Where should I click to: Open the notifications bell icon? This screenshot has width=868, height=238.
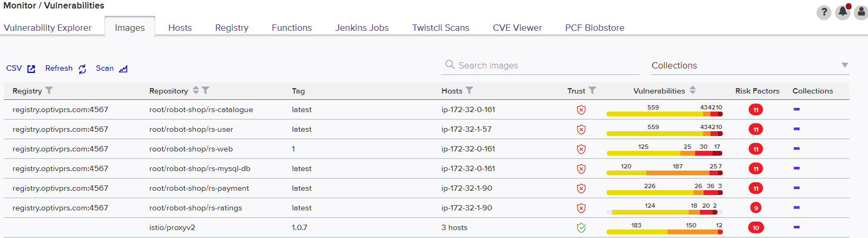(x=843, y=12)
